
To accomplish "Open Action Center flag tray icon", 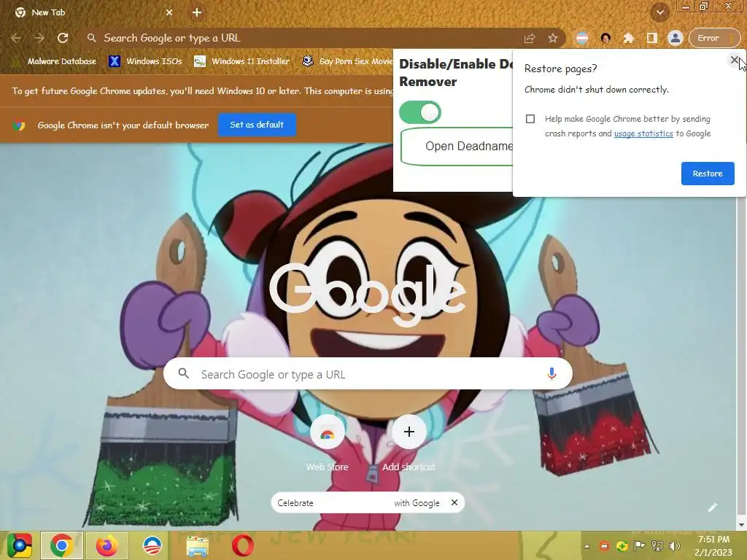I will (x=639, y=546).
